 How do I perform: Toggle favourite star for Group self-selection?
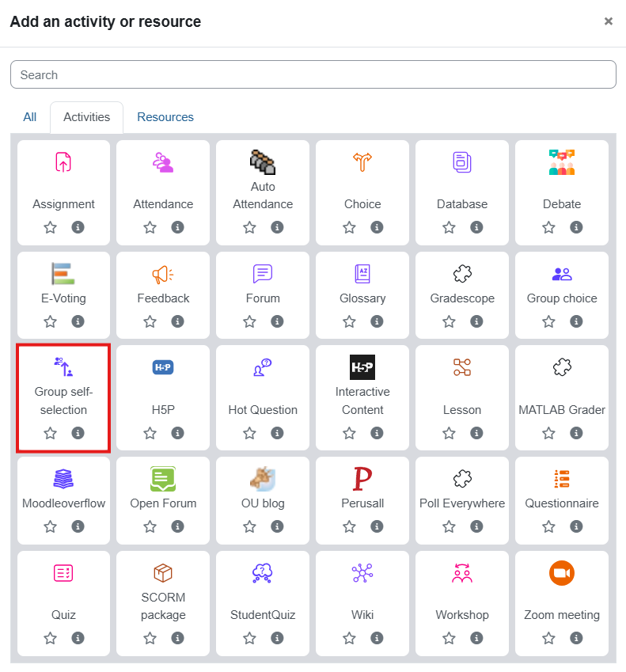[51, 433]
